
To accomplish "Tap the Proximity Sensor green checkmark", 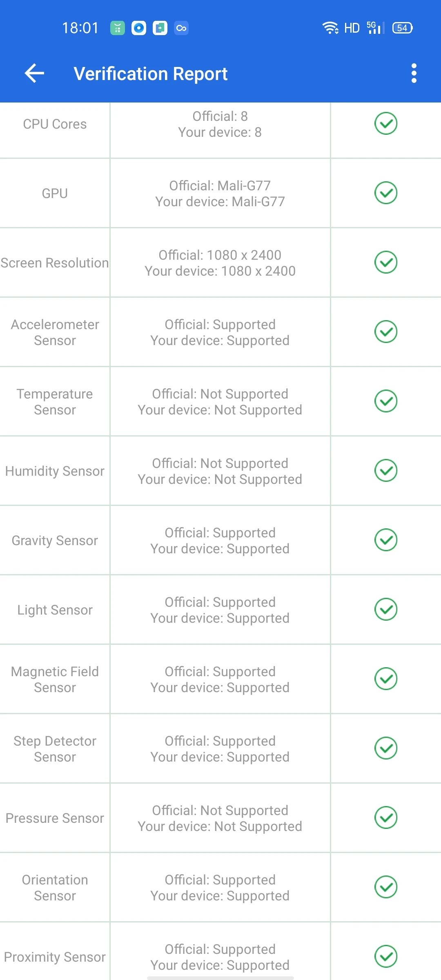I will click(386, 956).
